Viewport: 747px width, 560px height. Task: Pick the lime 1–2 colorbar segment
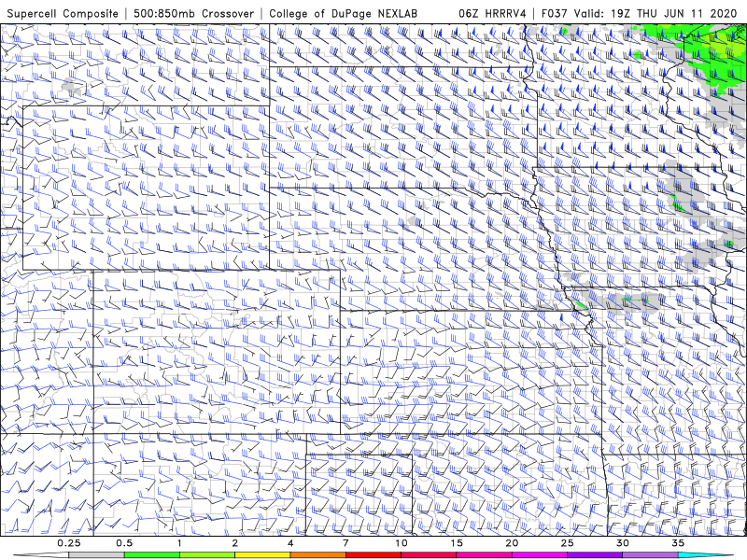(207, 555)
